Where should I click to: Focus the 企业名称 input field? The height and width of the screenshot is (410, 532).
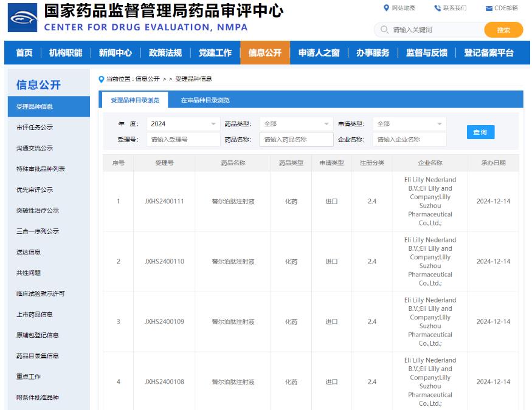click(x=409, y=140)
